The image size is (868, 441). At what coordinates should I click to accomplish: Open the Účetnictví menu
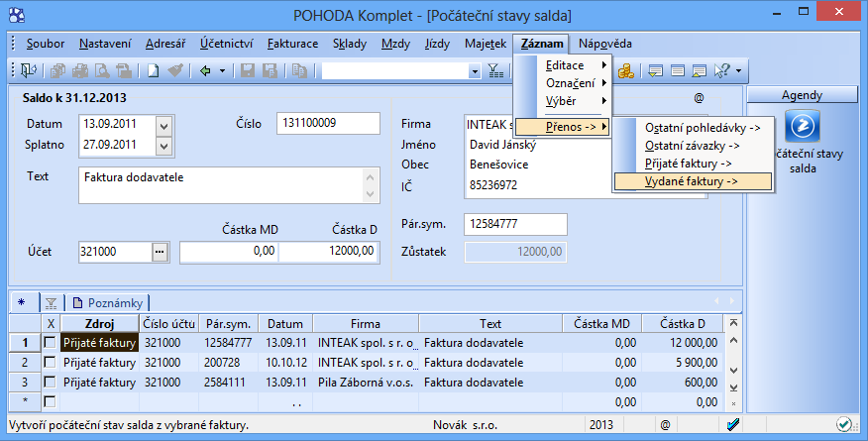pyautogui.click(x=226, y=44)
